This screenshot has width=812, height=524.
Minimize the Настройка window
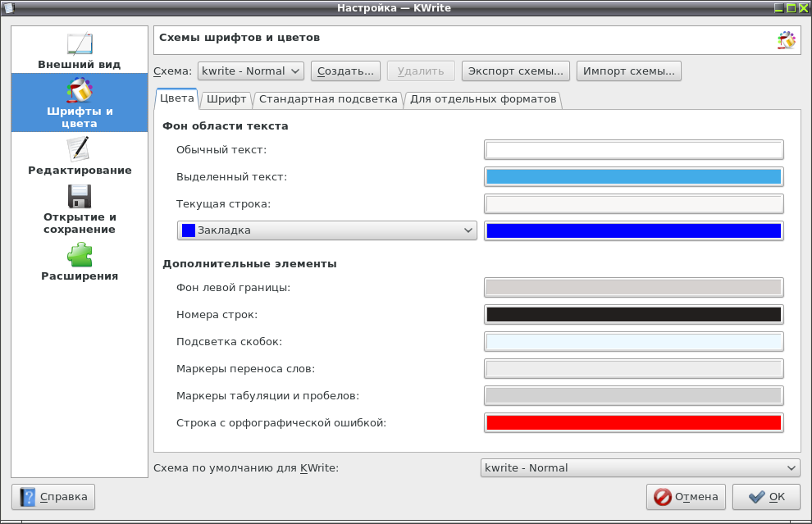[x=779, y=7]
